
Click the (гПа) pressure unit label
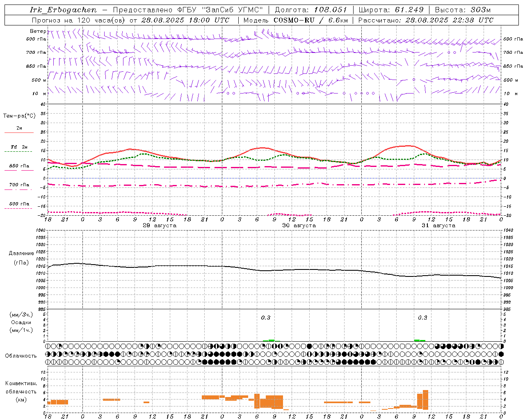click(x=21, y=262)
